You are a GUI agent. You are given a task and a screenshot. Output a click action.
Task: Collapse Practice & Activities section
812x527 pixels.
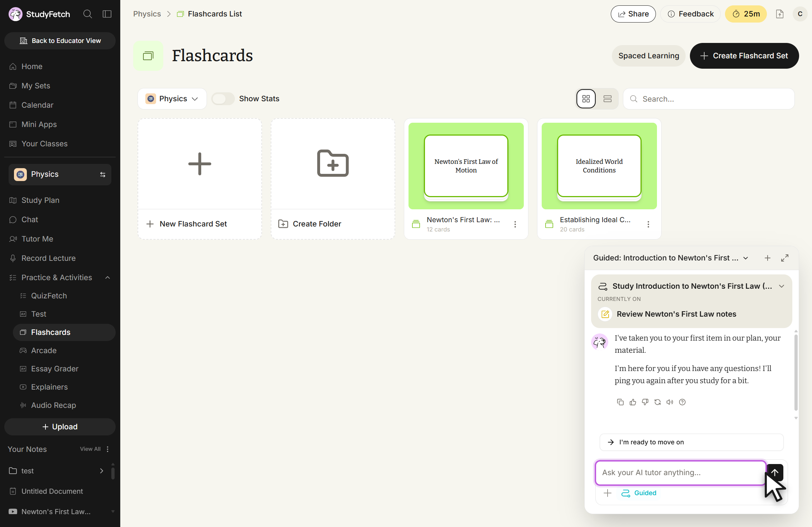[107, 278]
